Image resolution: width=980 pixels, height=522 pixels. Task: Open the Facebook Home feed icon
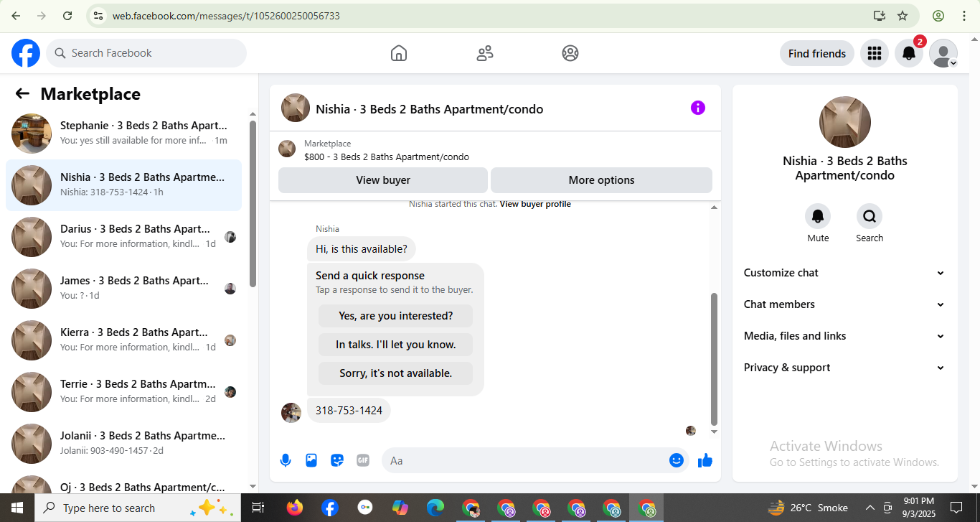(399, 53)
